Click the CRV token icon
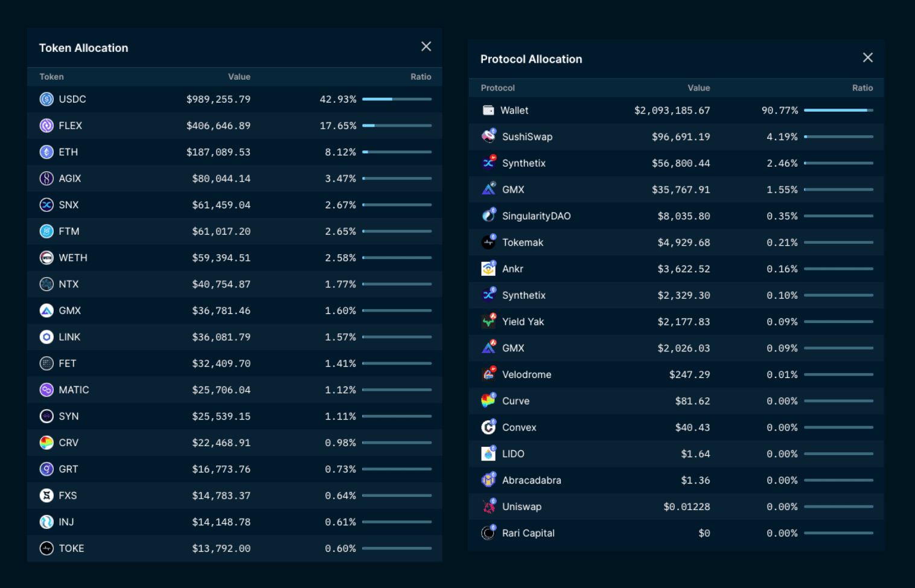Screen dimensions: 915x588 point(46,443)
